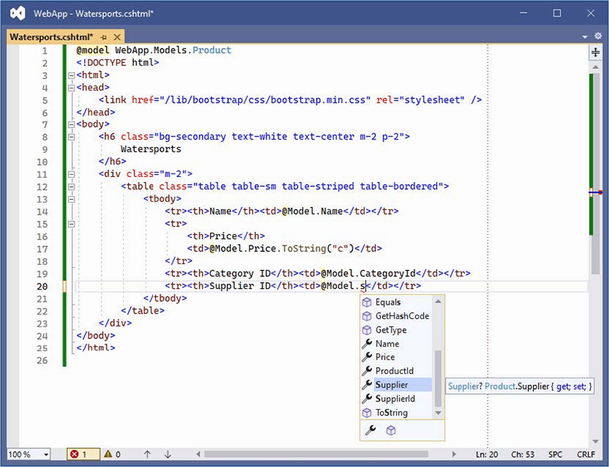Toggle the properties filter wrench in IntelliSense

point(371,430)
